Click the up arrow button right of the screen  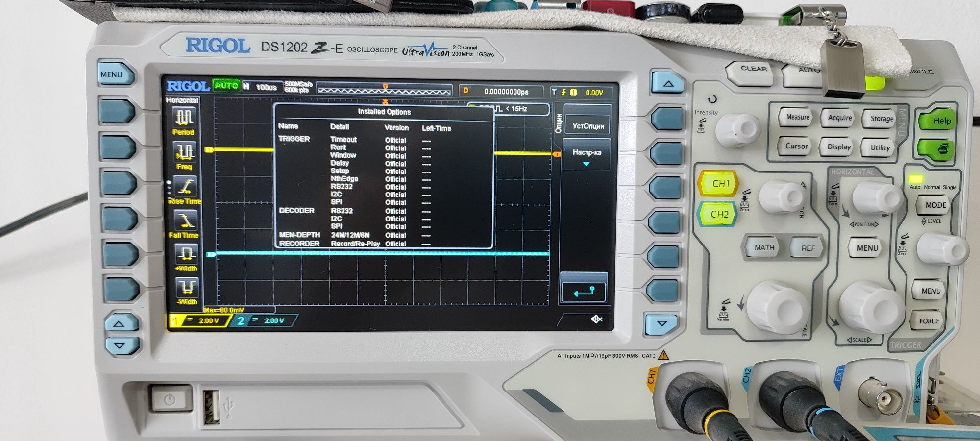pyautogui.click(x=667, y=82)
